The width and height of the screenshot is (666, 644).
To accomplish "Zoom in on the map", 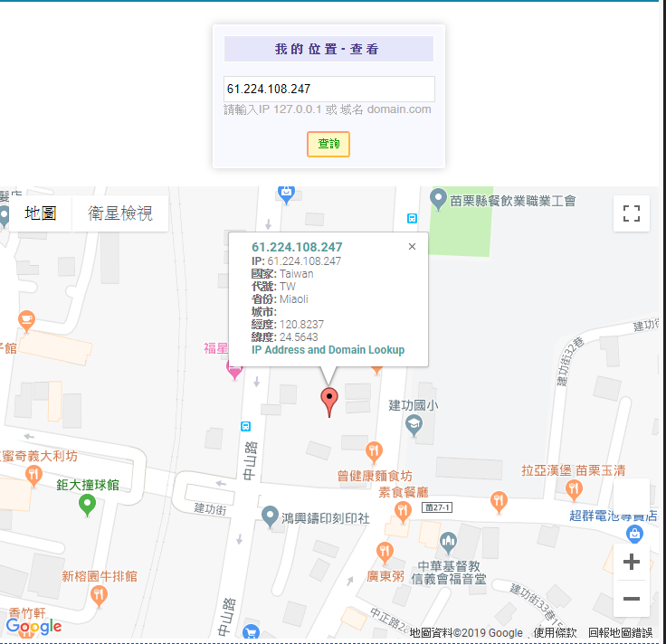I will click(632, 562).
